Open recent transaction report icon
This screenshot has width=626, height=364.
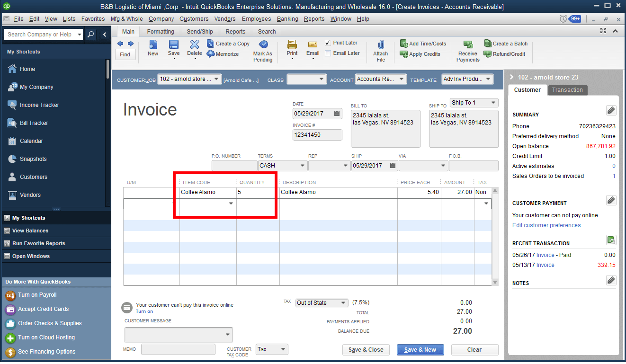point(611,240)
